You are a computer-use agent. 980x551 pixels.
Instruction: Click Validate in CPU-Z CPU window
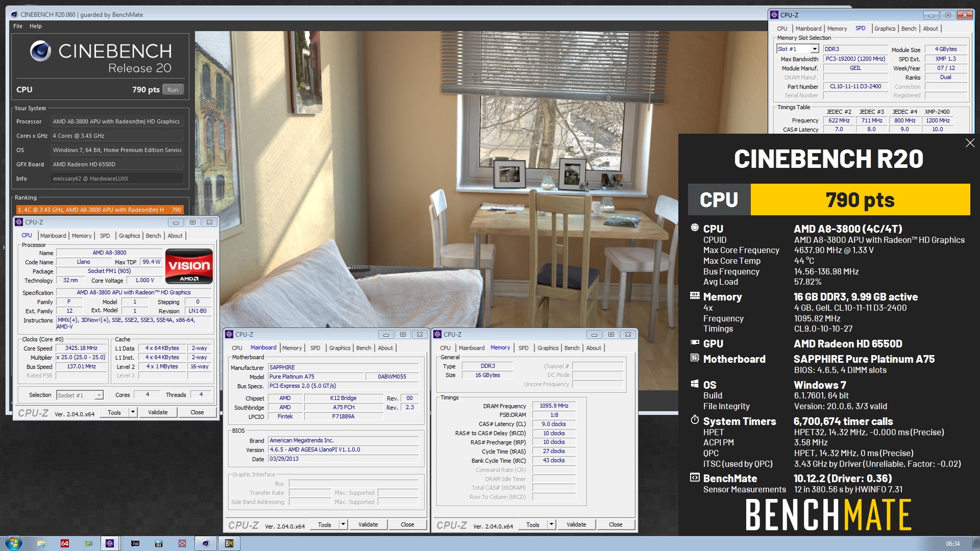coord(158,412)
